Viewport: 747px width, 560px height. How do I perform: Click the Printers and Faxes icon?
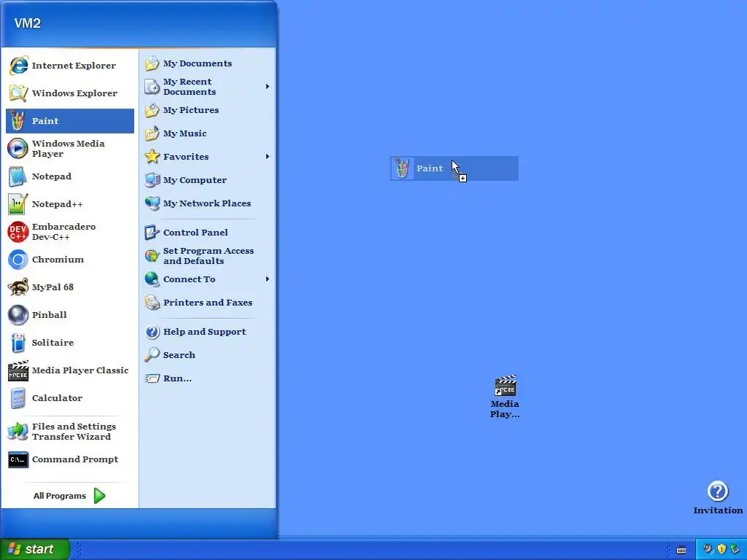click(152, 303)
